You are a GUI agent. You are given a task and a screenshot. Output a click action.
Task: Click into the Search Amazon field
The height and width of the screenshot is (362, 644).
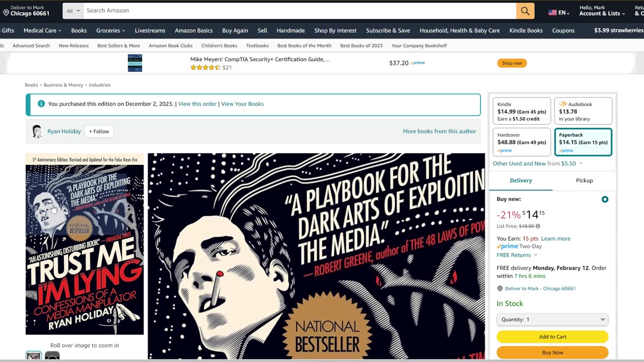tap(299, 11)
